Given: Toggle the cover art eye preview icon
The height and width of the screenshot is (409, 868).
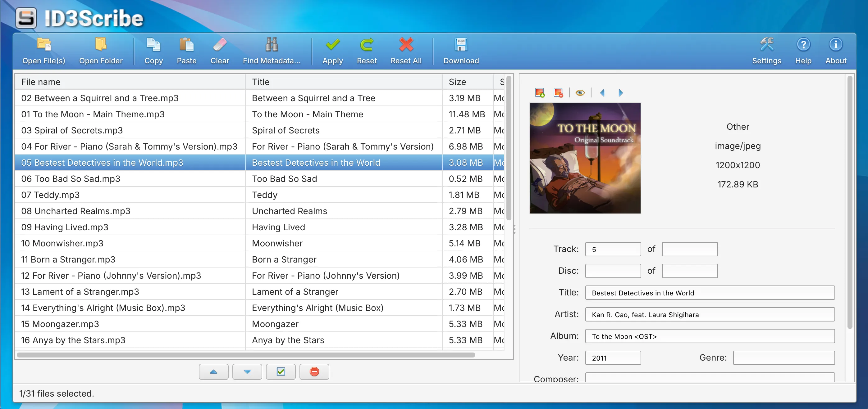Looking at the screenshot, I should [x=580, y=92].
